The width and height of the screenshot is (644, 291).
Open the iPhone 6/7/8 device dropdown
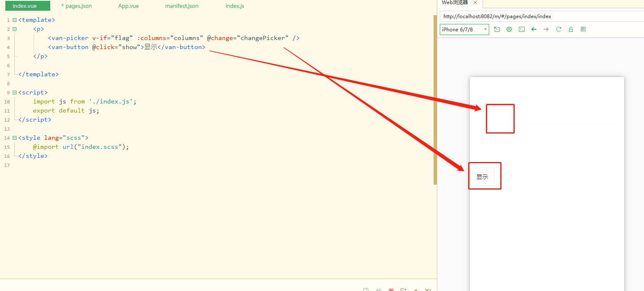click(x=464, y=29)
